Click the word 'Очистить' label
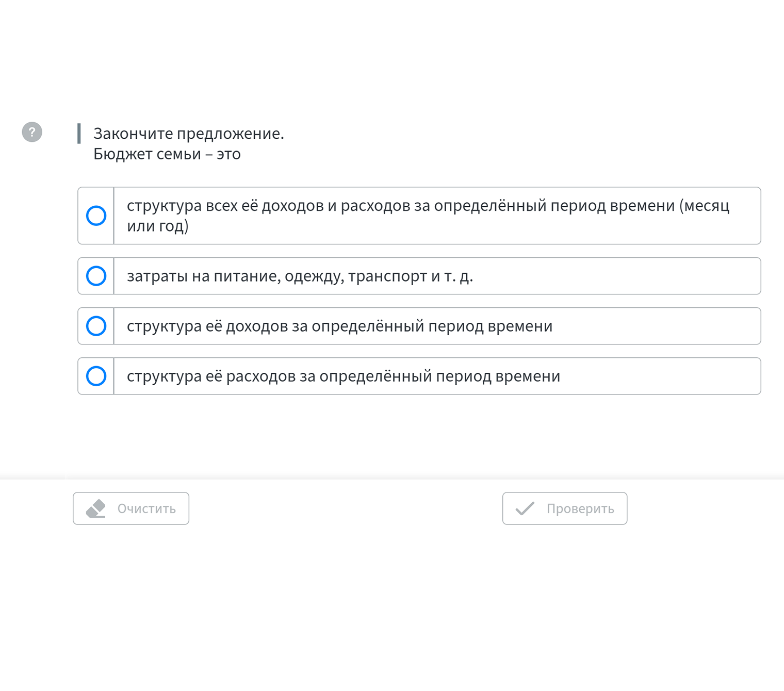 [146, 509]
